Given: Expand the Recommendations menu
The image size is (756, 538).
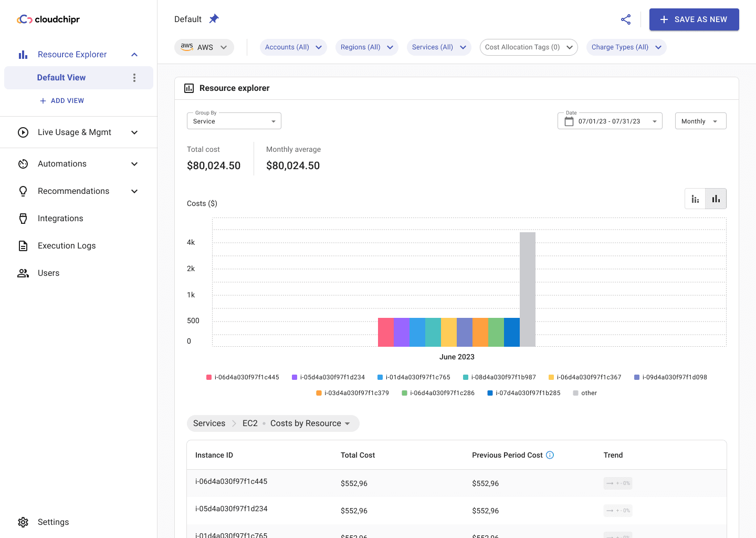Looking at the screenshot, I should coord(134,191).
